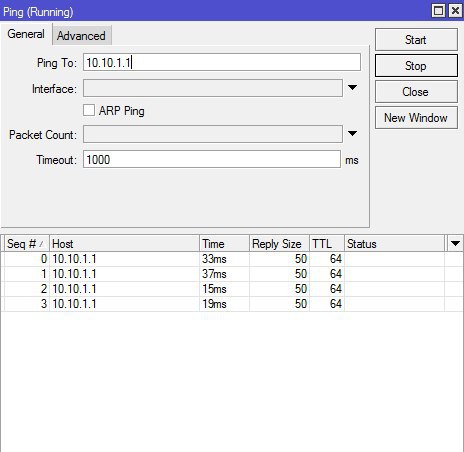Expand the Packet Count dropdown arrow
This screenshot has height=452, width=464.
tap(352, 133)
